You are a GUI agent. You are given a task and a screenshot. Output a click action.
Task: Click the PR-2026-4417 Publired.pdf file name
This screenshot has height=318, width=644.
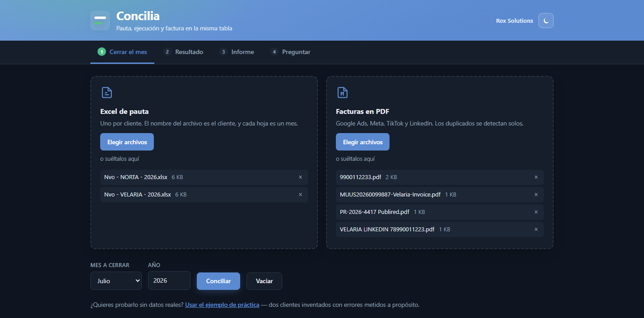pos(375,212)
